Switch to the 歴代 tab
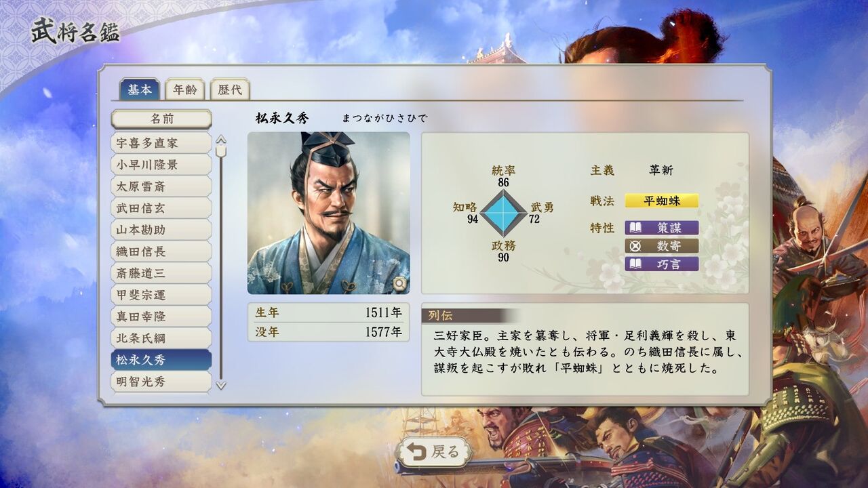The height and width of the screenshot is (488, 868). (230, 89)
